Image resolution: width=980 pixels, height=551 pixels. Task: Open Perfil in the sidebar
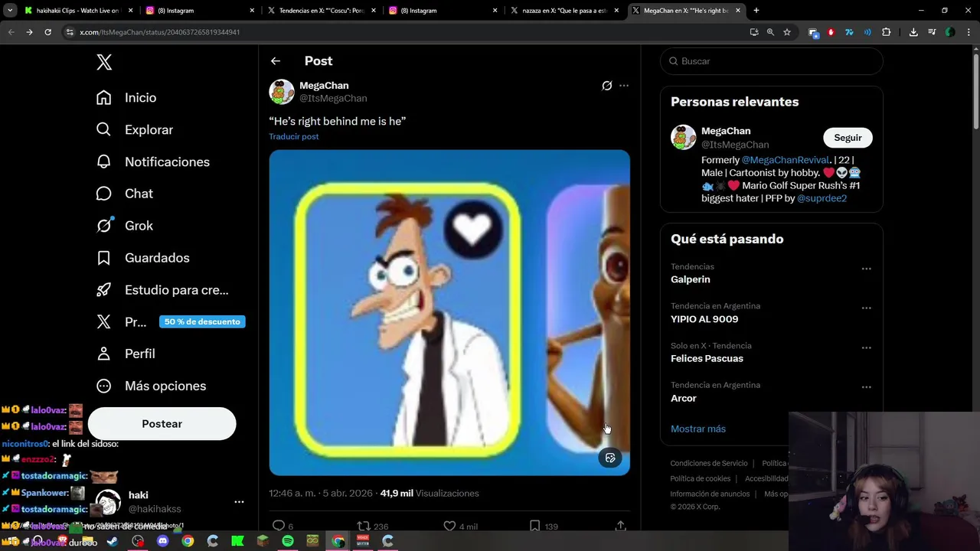point(126,354)
